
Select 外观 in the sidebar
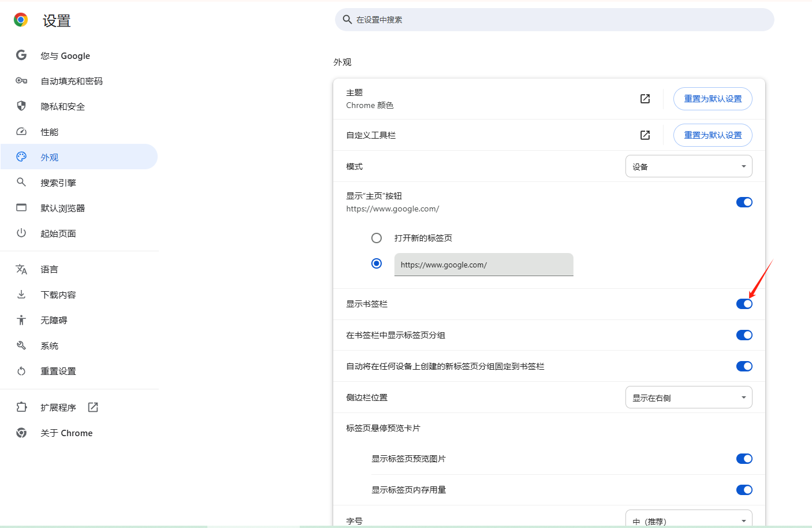79,157
